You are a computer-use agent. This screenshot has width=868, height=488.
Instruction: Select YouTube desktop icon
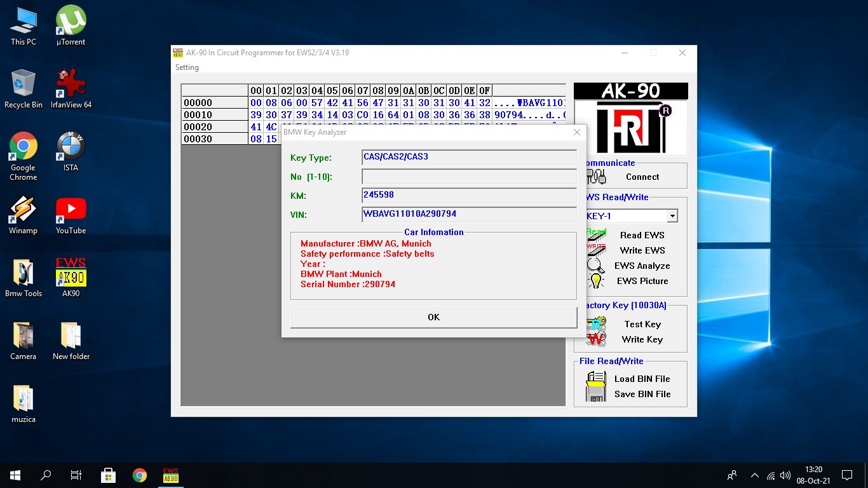click(71, 215)
